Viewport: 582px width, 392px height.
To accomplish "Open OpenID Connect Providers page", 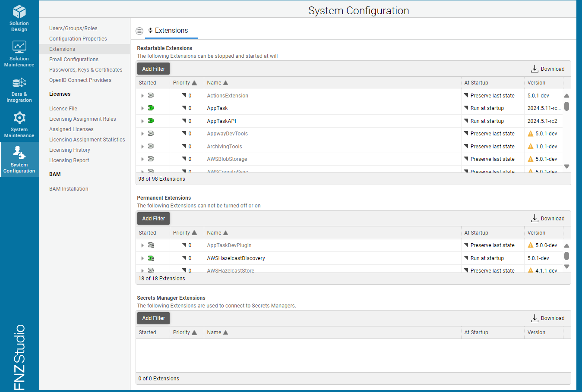I will pyautogui.click(x=80, y=80).
